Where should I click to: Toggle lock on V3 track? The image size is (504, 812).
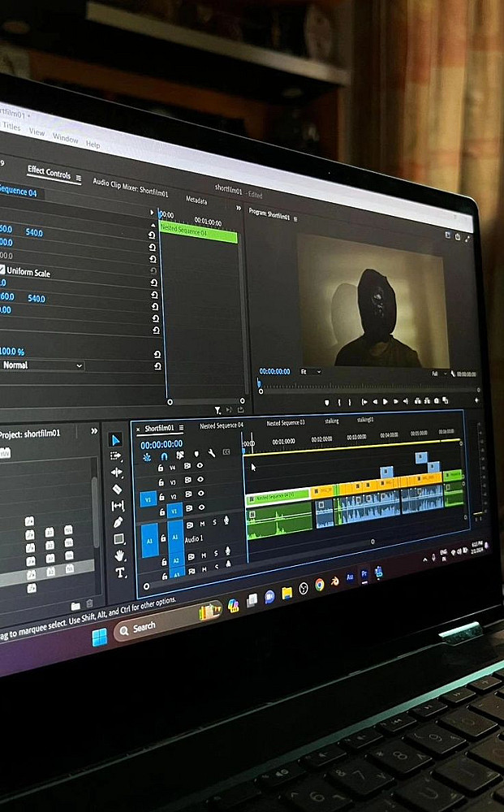coord(161,482)
